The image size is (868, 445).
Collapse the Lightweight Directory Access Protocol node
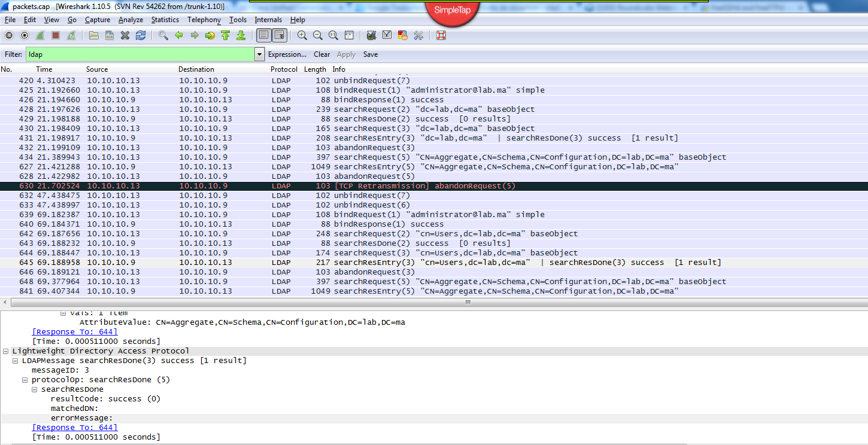coord(6,351)
